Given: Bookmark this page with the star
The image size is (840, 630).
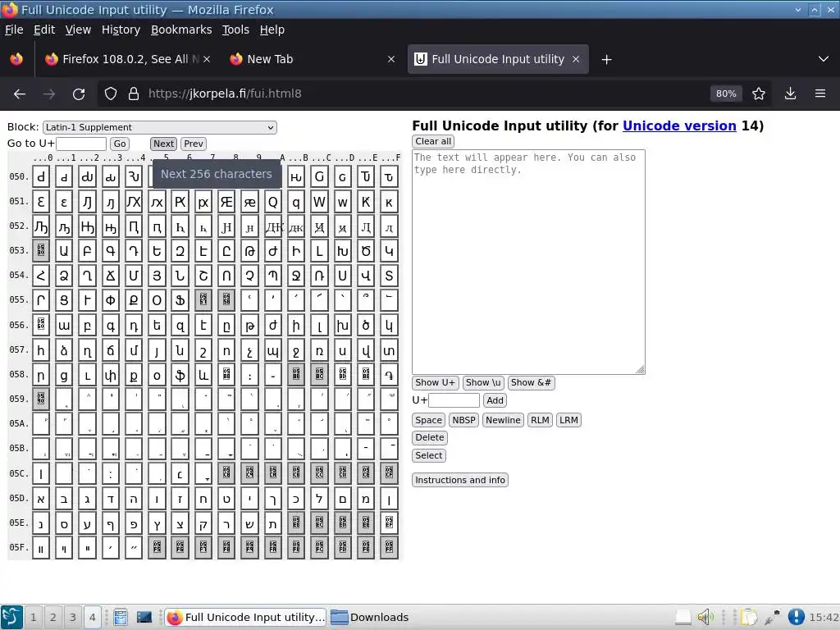Looking at the screenshot, I should [x=759, y=94].
